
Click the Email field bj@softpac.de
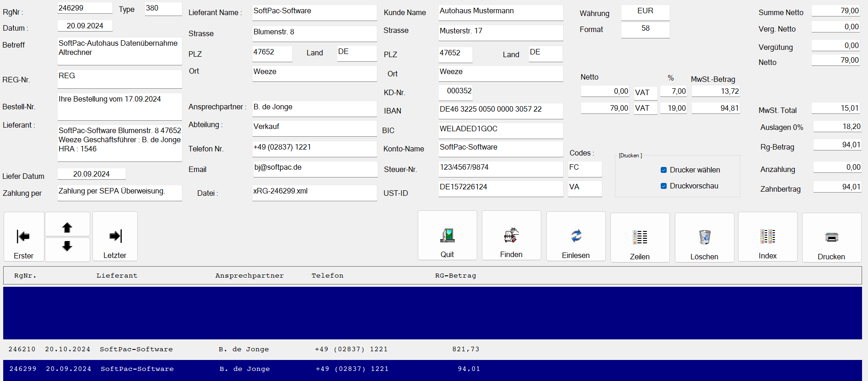tap(315, 169)
